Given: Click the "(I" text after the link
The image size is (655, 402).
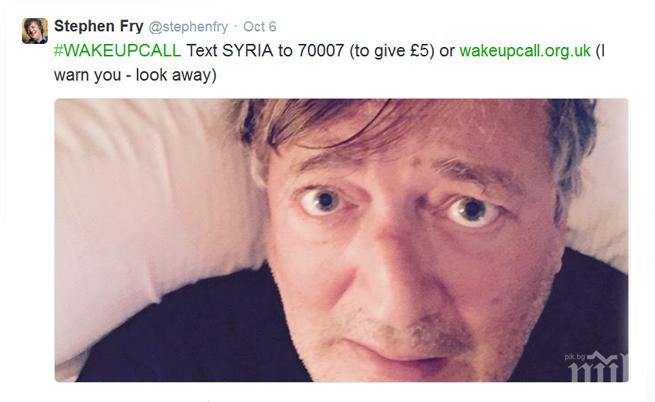Looking at the screenshot, I should (600, 51).
